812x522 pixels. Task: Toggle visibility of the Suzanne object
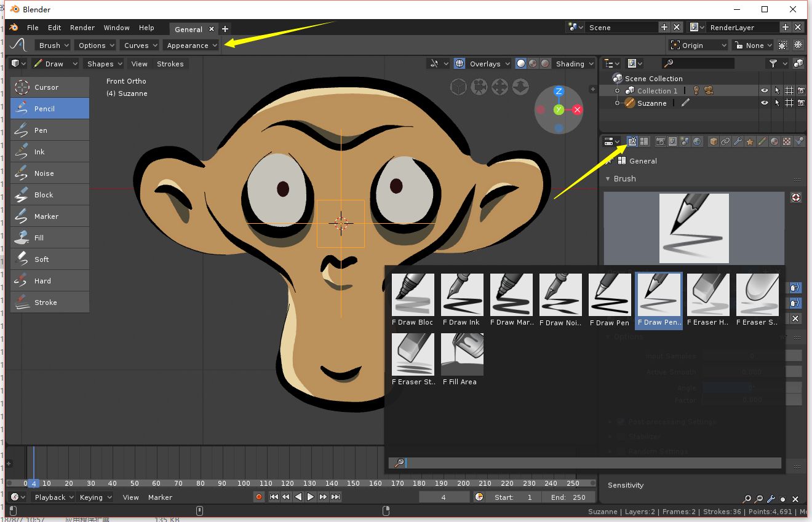(764, 103)
